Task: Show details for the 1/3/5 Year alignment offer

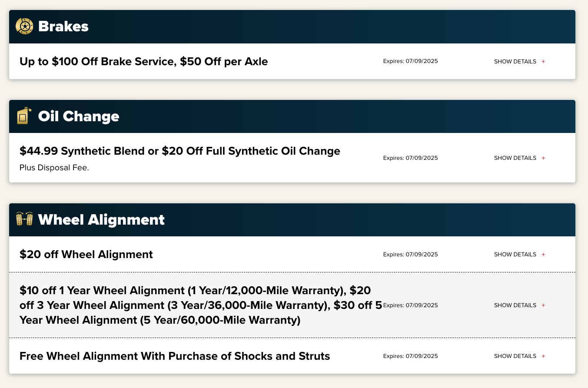Action: [515, 305]
